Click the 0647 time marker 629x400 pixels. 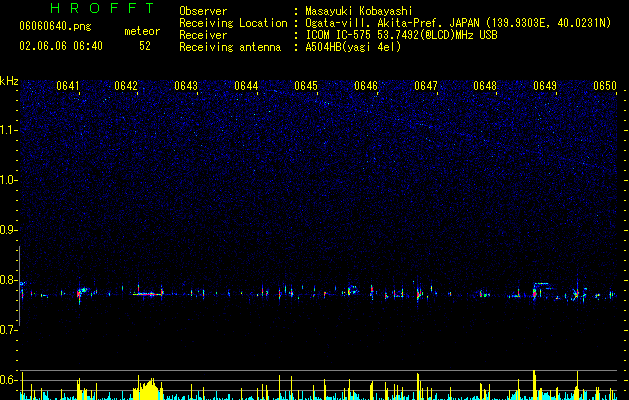point(426,86)
